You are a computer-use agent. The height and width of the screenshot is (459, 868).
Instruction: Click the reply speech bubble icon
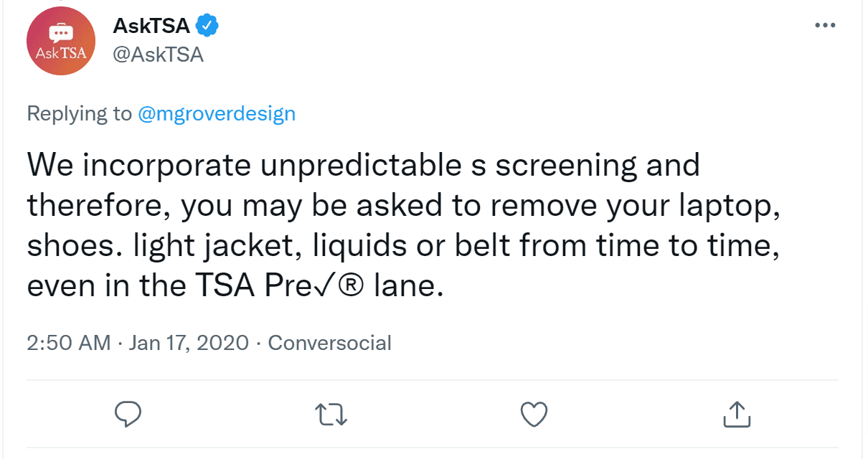click(129, 413)
